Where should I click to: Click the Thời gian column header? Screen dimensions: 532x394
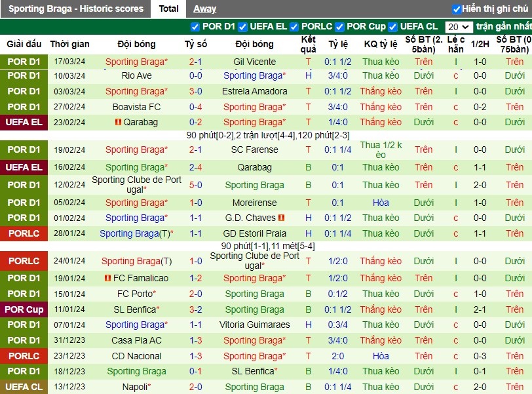pyautogui.click(x=69, y=44)
